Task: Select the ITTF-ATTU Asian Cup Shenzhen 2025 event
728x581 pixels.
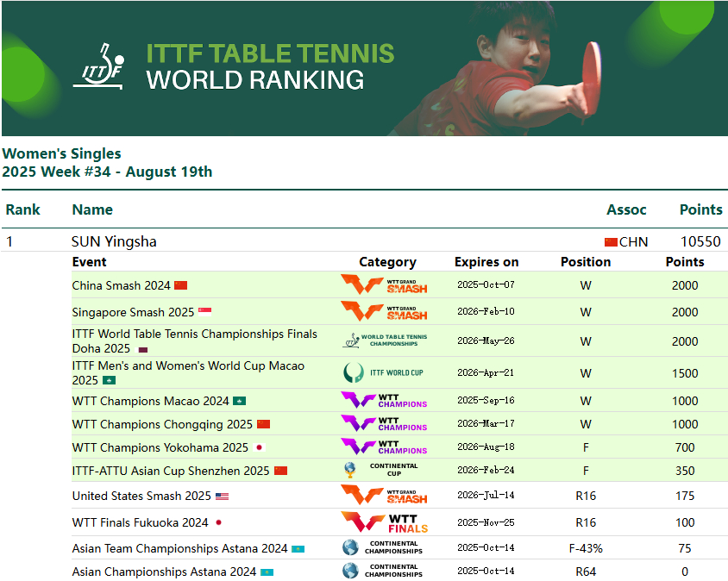Action: (171, 471)
